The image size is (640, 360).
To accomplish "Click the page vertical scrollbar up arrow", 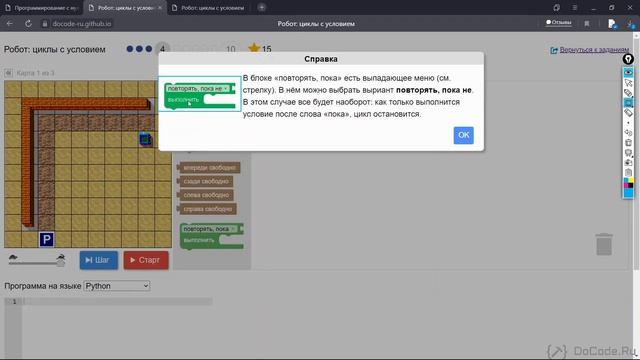I will (x=636, y=36).
